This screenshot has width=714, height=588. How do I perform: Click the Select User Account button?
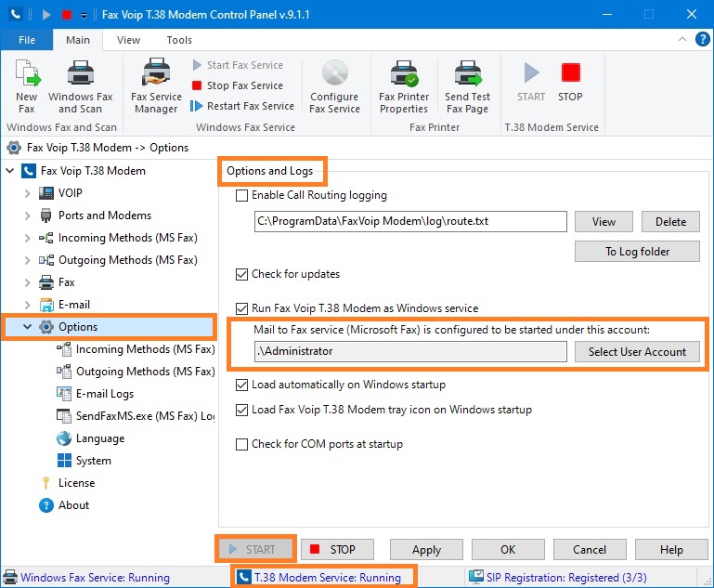pyautogui.click(x=637, y=352)
